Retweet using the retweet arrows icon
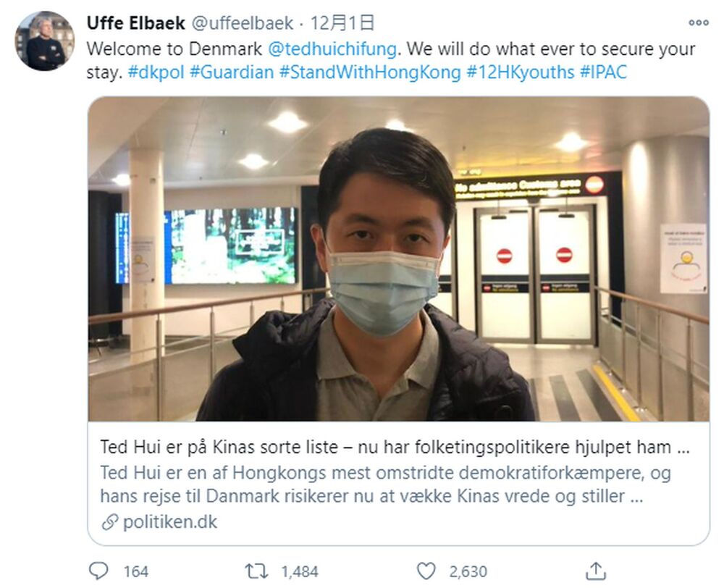 click(x=256, y=571)
